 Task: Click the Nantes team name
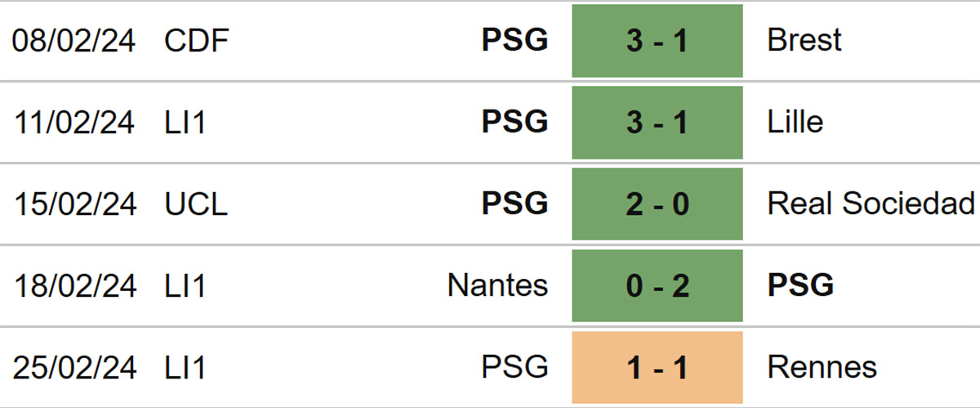click(498, 285)
